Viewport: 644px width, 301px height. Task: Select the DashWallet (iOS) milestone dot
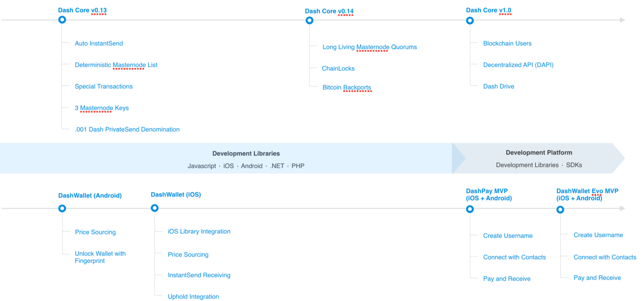[x=155, y=208]
